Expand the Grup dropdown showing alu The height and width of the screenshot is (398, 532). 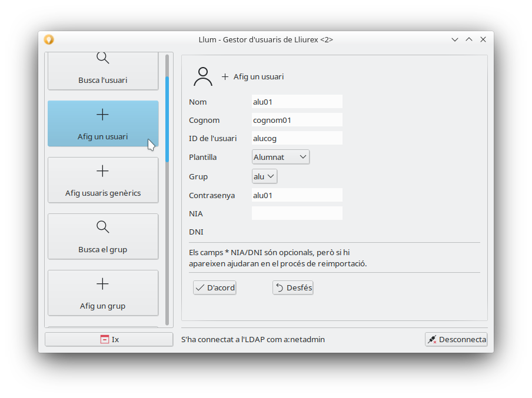[x=264, y=176]
